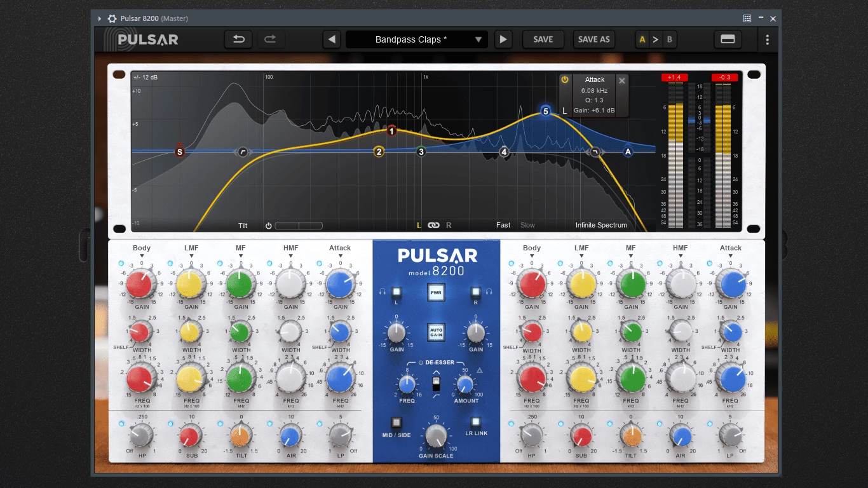The width and height of the screenshot is (868, 488).
Task: Set the analyzer speed to Fast
Action: click(503, 225)
